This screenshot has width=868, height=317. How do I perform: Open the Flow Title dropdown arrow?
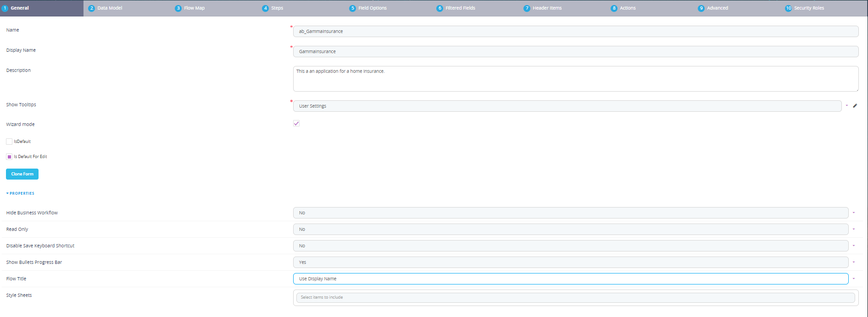click(x=853, y=279)
